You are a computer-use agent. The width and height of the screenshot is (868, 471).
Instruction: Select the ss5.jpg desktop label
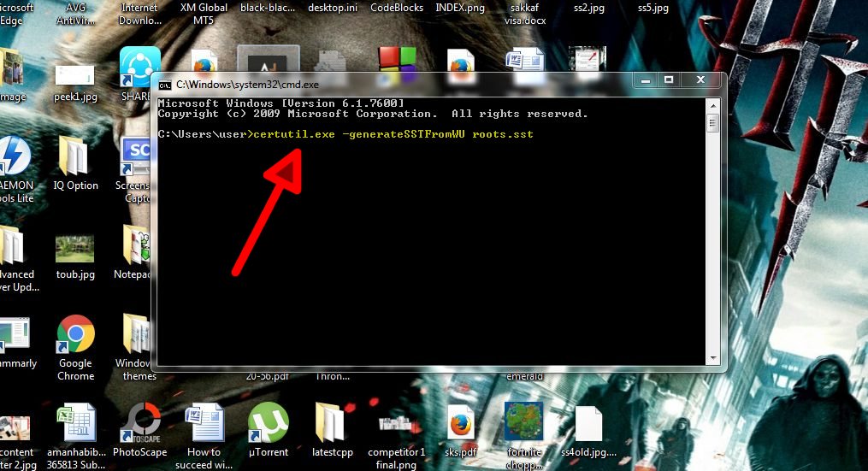click(653, 8)
